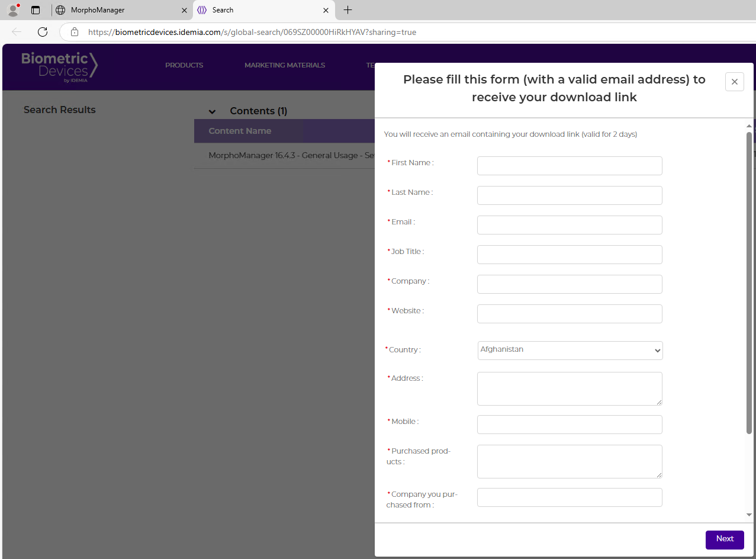This screenshot has height=559, width=756.
Task: Click the download link validity notice text
Action: coord(510,134)
